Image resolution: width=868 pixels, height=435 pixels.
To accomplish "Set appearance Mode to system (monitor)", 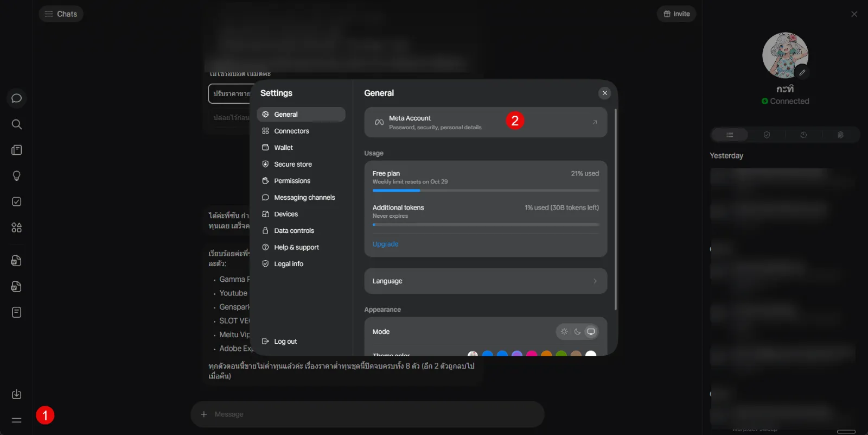I will (591, 331).
